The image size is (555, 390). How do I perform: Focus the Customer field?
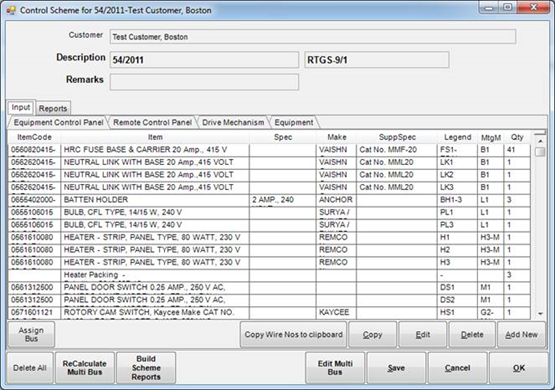(313, 37)
